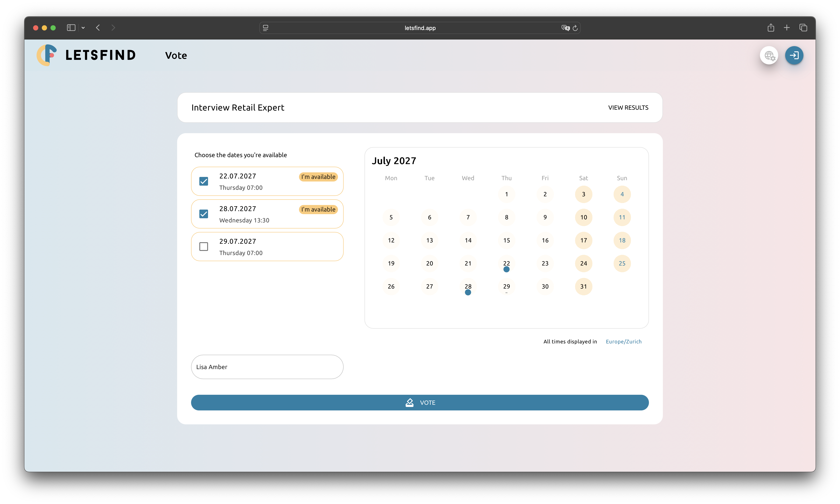This screenshot has width=840, height=504.
Task: Click calendar day 15
Action: point(507,240)
